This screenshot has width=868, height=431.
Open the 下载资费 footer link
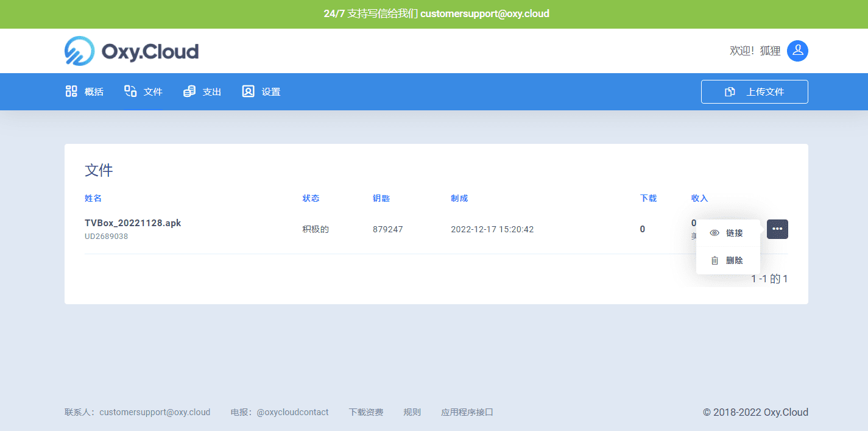click(366, 412)
